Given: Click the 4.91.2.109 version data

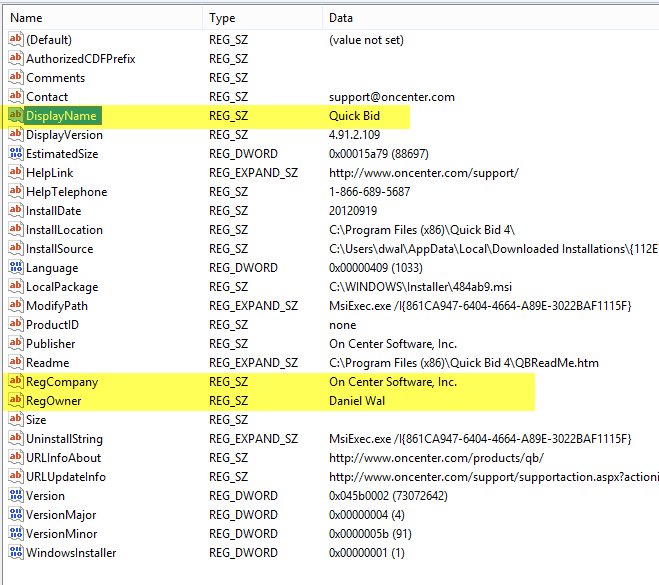Looking at the screenshot, I should [354, 134].
